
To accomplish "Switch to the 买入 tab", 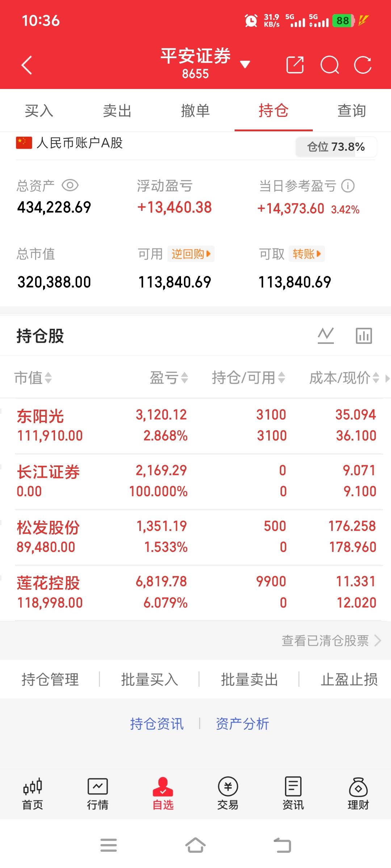I will click(39, 111).
